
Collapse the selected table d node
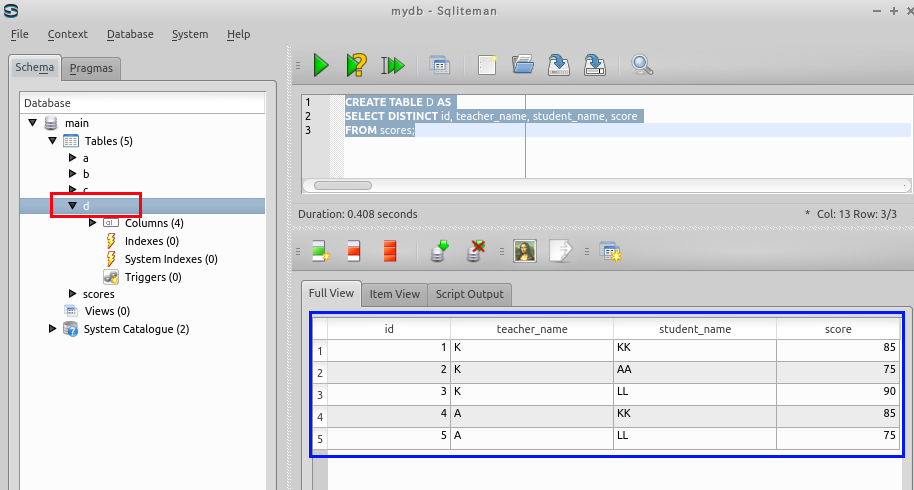(72, 206)
